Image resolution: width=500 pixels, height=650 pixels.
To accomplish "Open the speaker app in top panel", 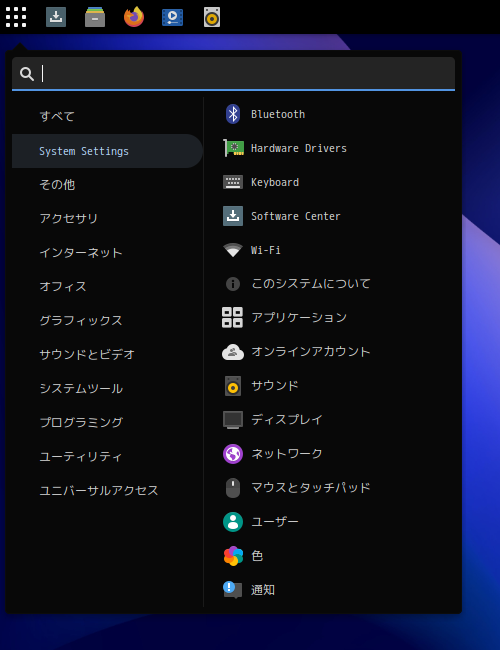I will [x=212, y=17].
